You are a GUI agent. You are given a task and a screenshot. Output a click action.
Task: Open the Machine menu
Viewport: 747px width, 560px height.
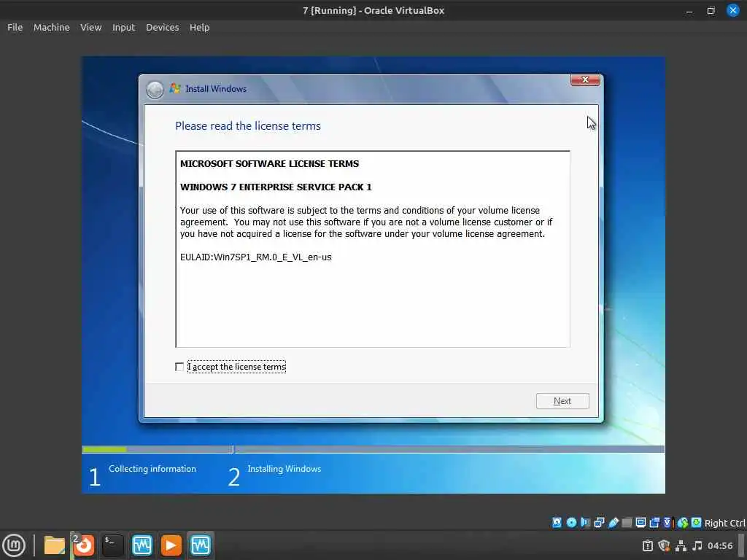coord(52,28)
